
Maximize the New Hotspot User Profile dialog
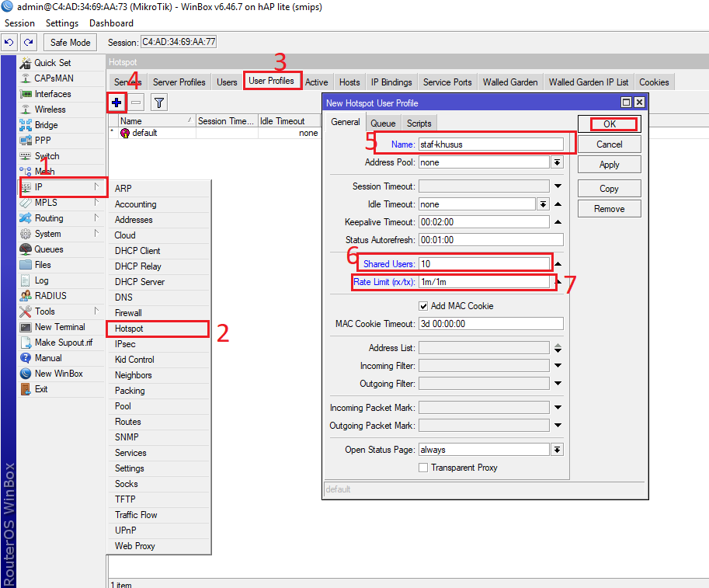point(626,103)
